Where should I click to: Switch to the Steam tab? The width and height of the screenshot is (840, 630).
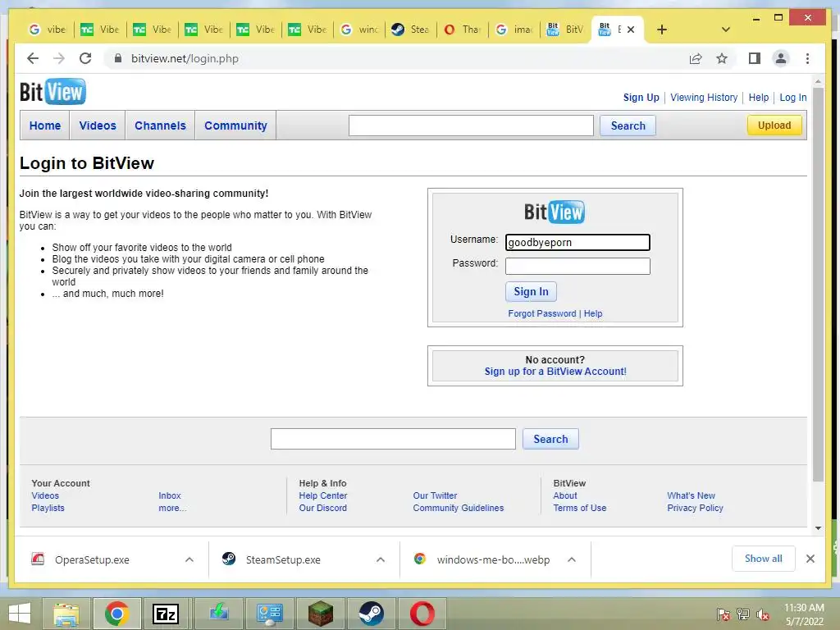tap(410, 30)
